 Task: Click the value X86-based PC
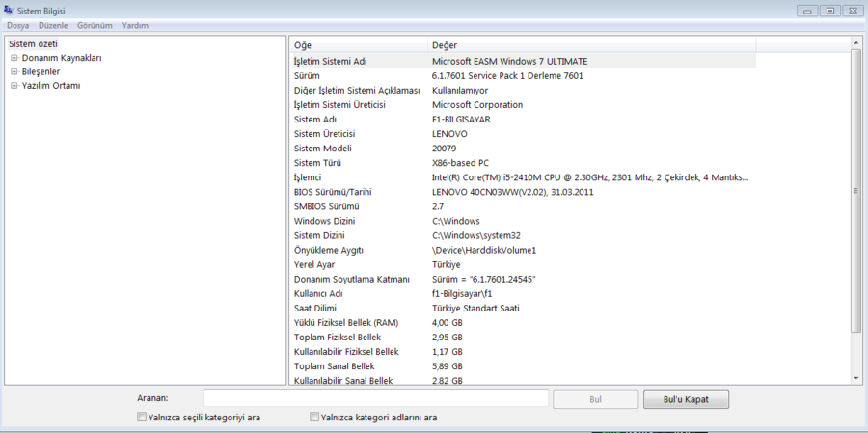click(460, 163)
